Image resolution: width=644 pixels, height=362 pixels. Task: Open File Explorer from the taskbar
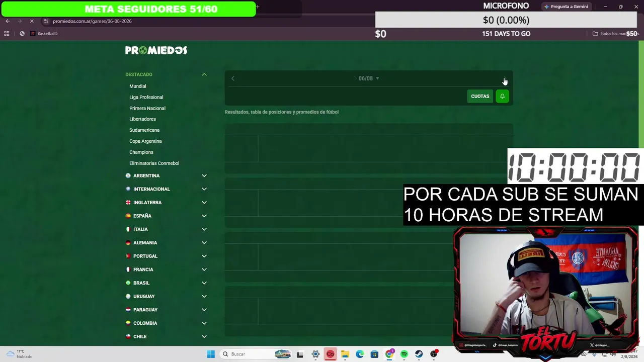tap(345, 354)
